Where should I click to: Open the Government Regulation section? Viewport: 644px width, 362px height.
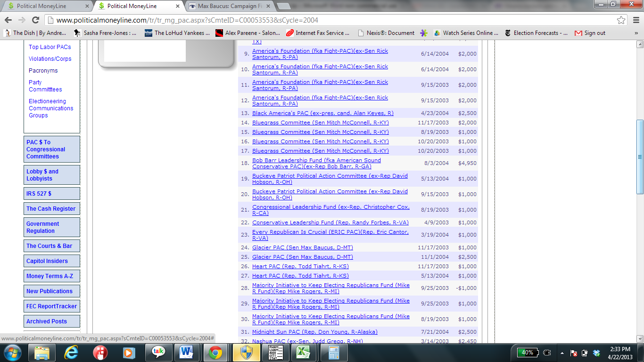tap(52, 227)
